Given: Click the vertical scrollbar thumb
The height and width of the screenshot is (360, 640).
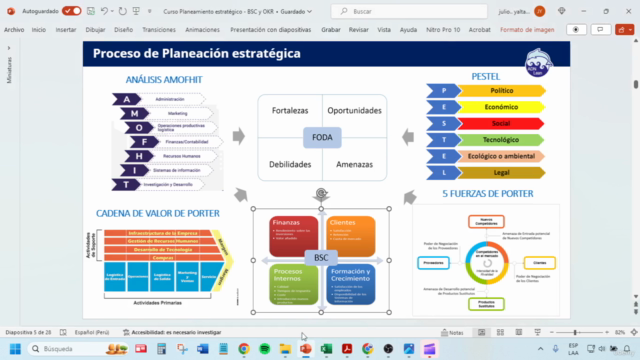Looking at the screenshot, I should tap(636, 84).
